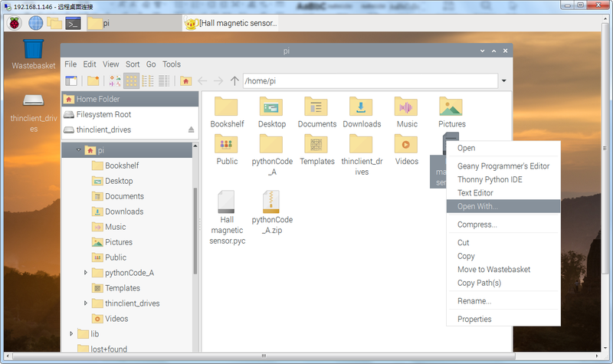The image size is (613, 364).
Task: Collapse the pi folder in tree
Action: [x=78, y=150]
